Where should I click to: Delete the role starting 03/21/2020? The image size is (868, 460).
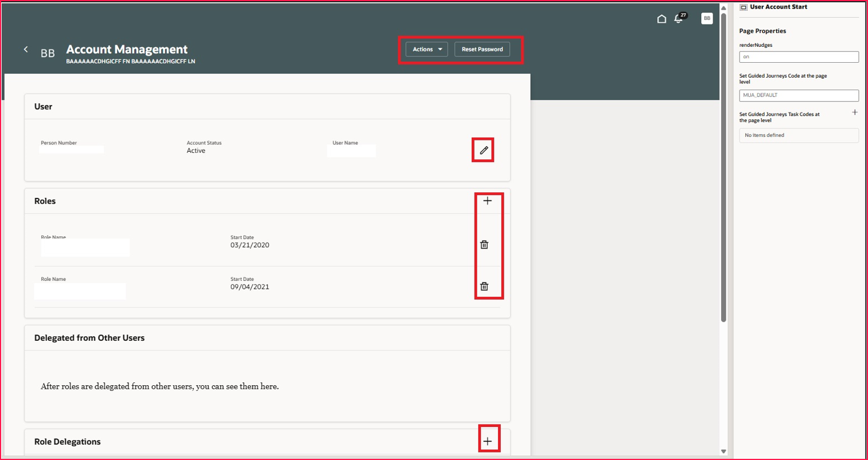click(485, 244)
